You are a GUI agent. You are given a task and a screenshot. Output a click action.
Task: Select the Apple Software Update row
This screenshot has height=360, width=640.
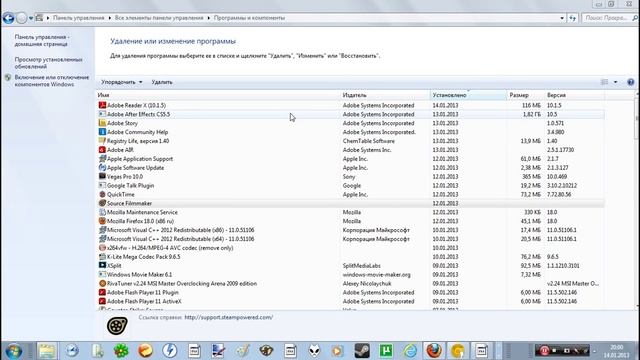pyautogui.click(x=351, y=168)
